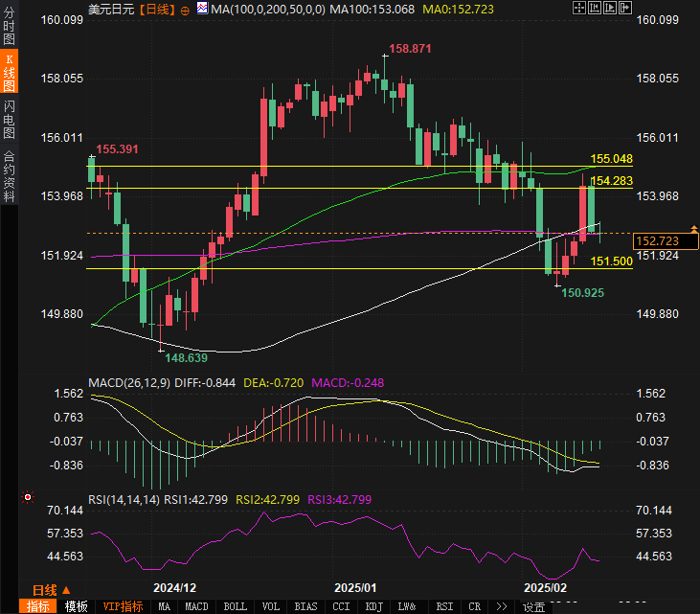Expand more indicators with >> arrow
This screenshot has width=700, height=614.
502,606
